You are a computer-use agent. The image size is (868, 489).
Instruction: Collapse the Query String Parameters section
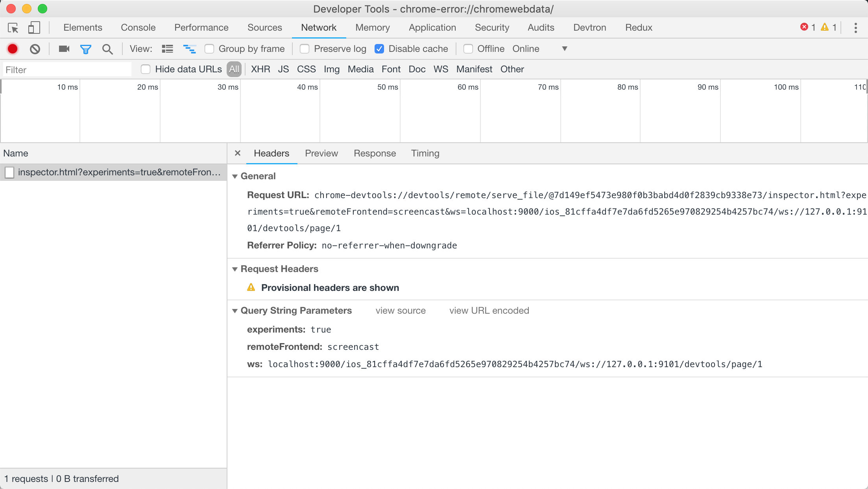[235, 311]
